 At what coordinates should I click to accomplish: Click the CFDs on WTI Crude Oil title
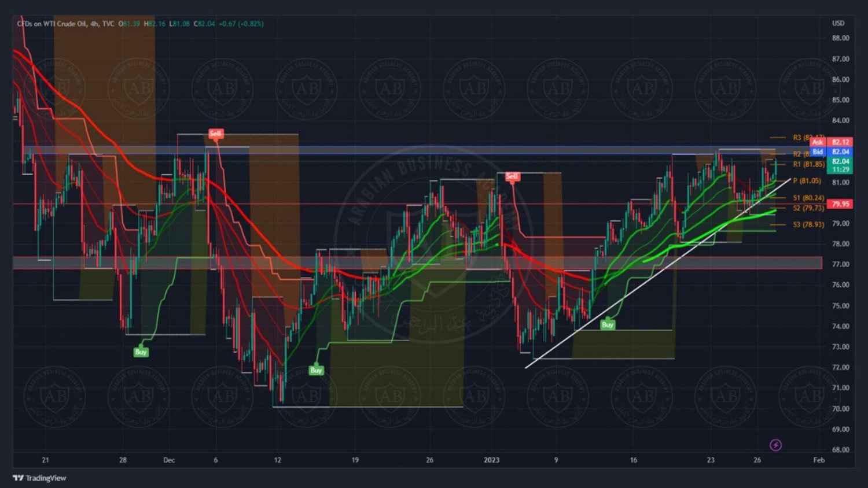point(52,24)
